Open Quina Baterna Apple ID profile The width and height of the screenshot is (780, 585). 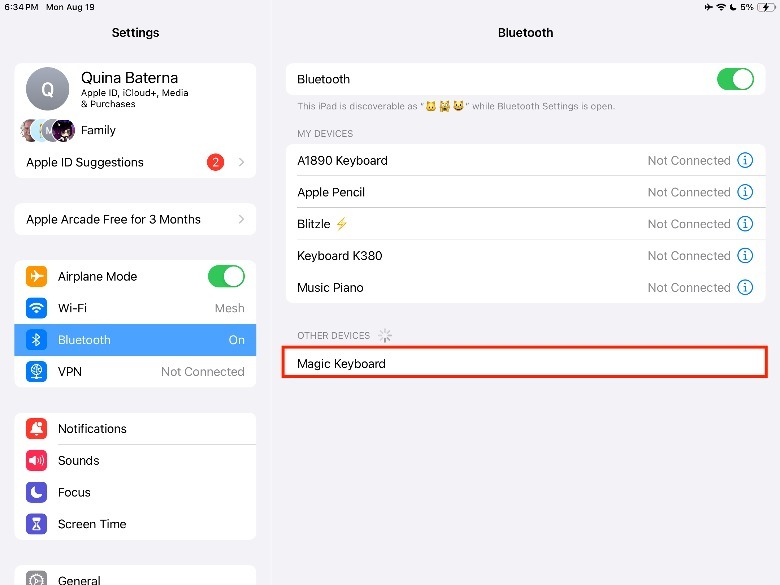135,89
